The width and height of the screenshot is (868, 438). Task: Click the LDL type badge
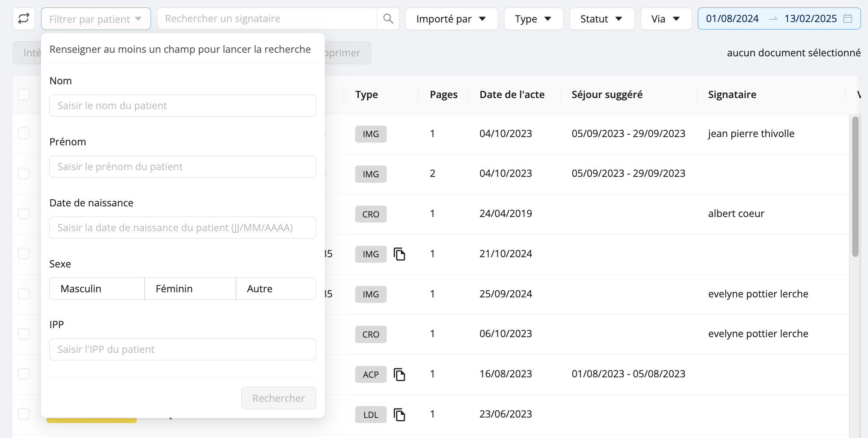tap(371, 415)
